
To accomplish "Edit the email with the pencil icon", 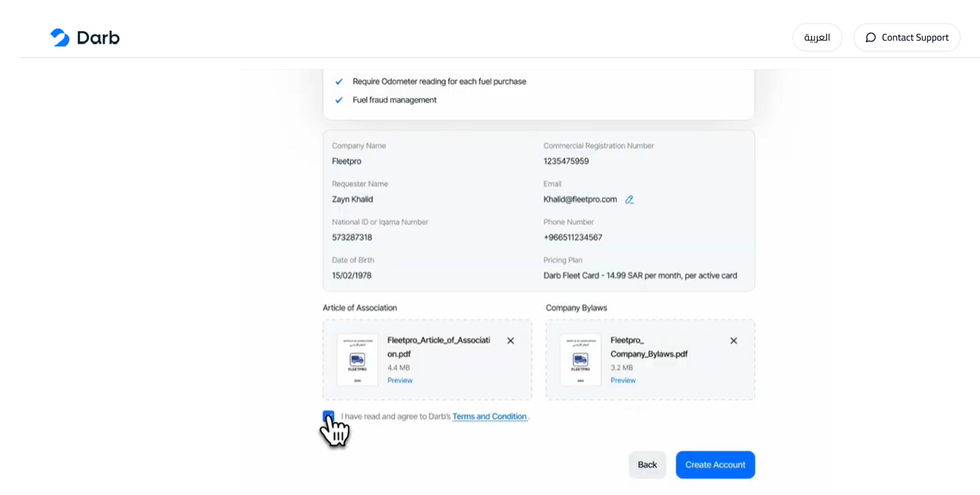I will coord(629,200).
